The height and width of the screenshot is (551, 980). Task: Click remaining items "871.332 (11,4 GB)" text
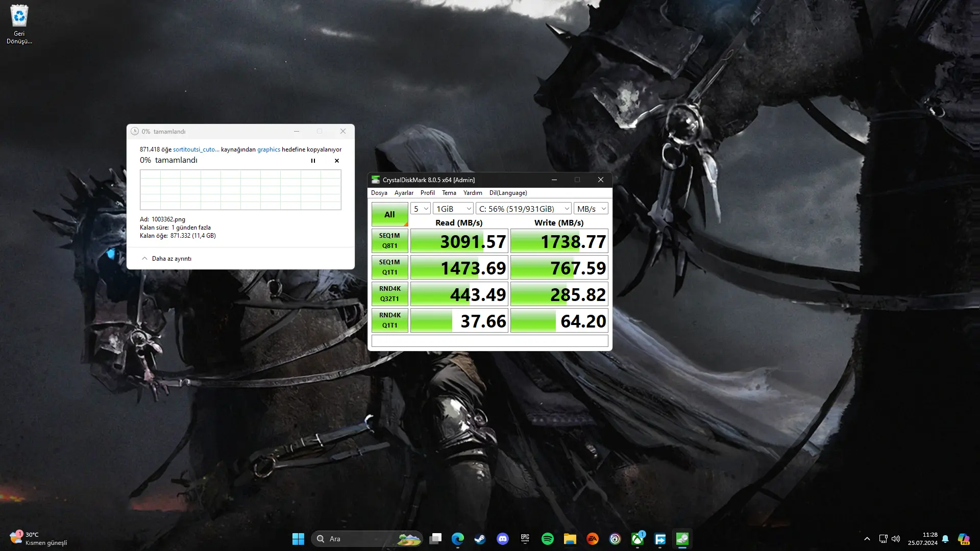coord(193,236)
